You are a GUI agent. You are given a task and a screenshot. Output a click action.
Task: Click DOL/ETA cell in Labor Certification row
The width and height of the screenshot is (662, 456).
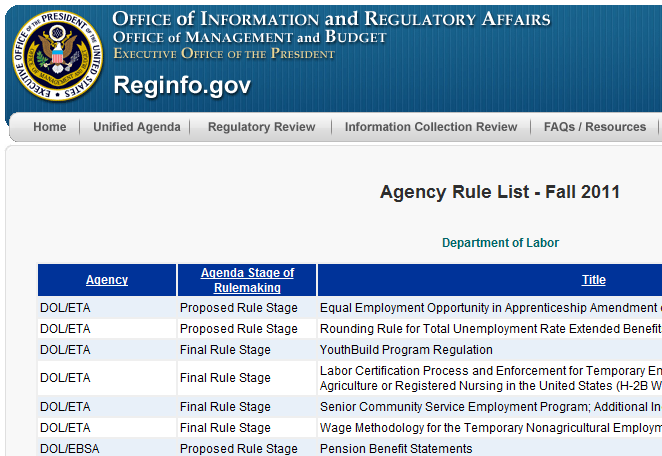[65, 378]
